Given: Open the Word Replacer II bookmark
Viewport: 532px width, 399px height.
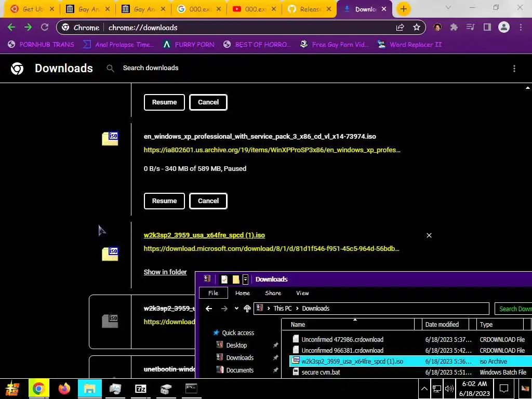Looking at the screenshot, I should click(410, 45).
